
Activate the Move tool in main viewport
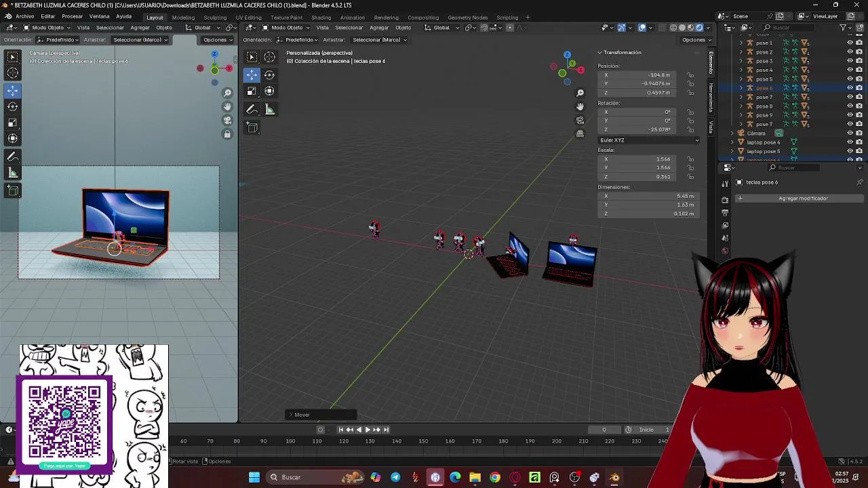[x=252, y=75]
